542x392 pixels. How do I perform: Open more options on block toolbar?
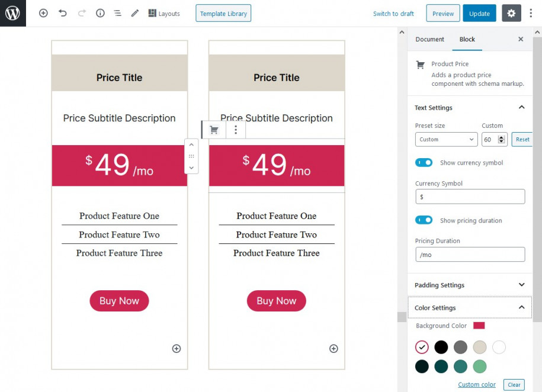[x=236, y=130]
